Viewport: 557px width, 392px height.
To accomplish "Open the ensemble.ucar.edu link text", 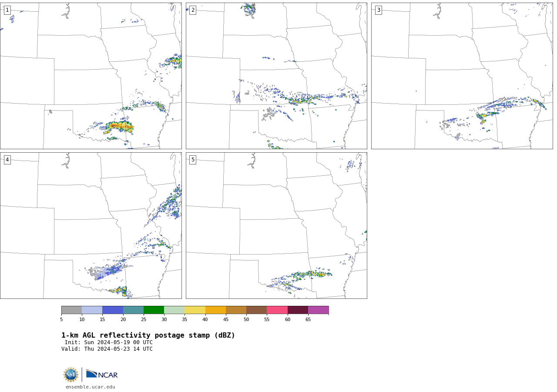I will point(91,387).
